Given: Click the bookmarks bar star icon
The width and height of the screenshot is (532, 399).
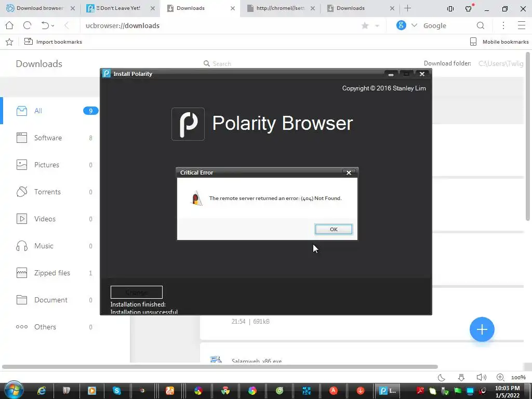Looking at the screenshot, I should pyautogui.click(x=9, y=42).
